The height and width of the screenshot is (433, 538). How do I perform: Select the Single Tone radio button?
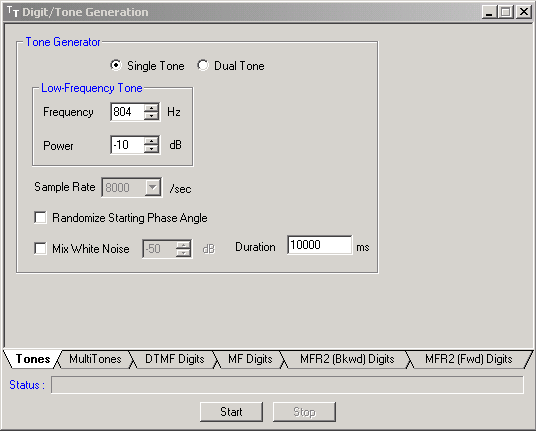pos(116,65)
